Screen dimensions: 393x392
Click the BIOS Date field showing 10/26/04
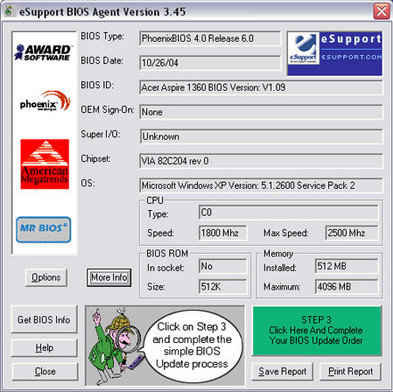pyautogui.click(x=210, y=63)
